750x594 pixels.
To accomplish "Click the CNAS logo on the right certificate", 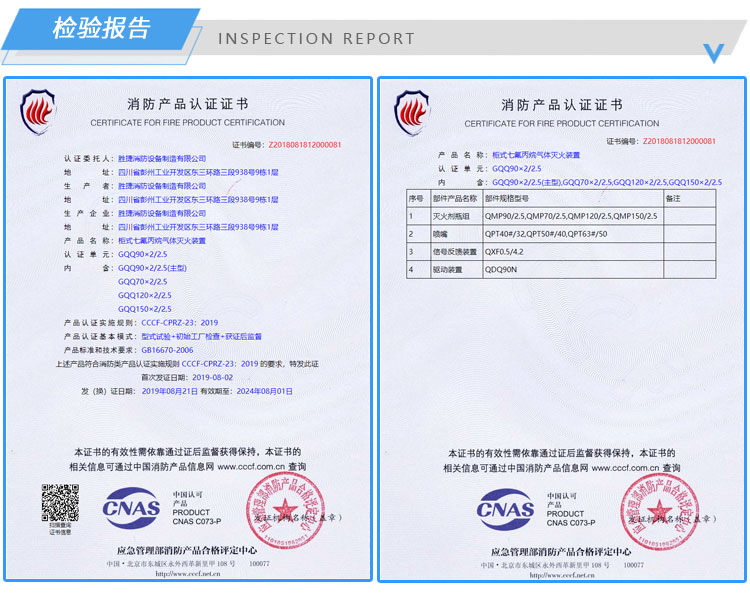I will tap(505, 509).
